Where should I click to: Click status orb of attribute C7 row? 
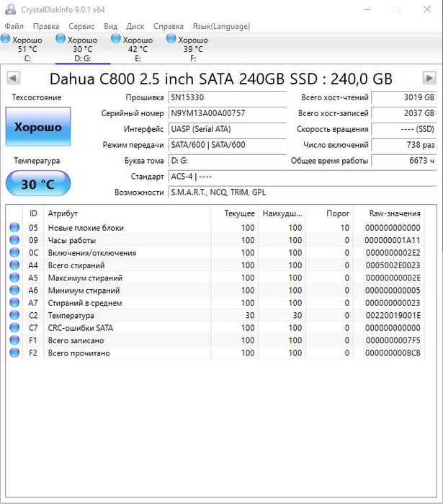click(x=14, y=328)
